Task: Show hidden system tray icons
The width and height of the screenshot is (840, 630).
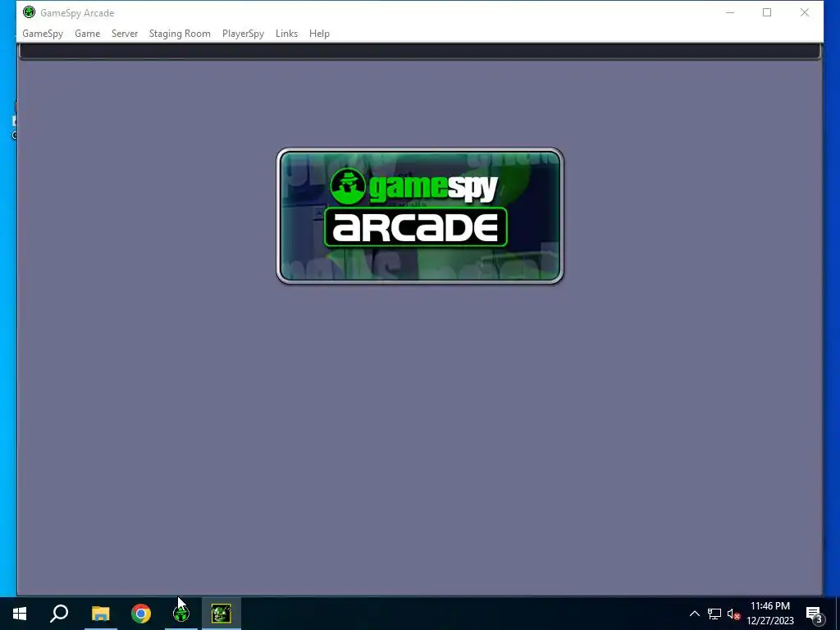Action: tap(694, 614)
